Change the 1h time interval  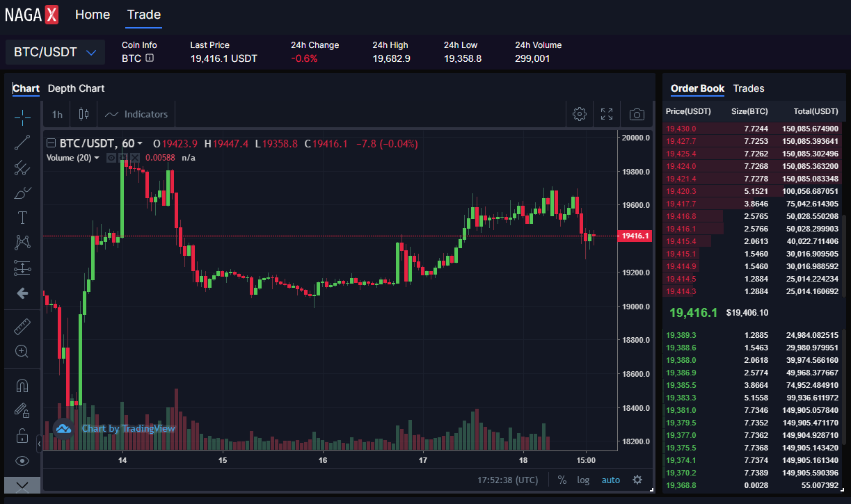coord(57,114)
